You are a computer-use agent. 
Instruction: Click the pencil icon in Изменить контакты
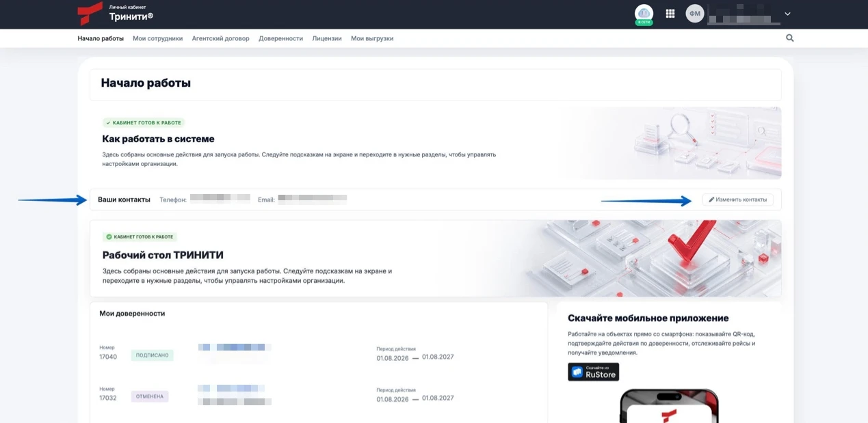[x=711, y=200]
